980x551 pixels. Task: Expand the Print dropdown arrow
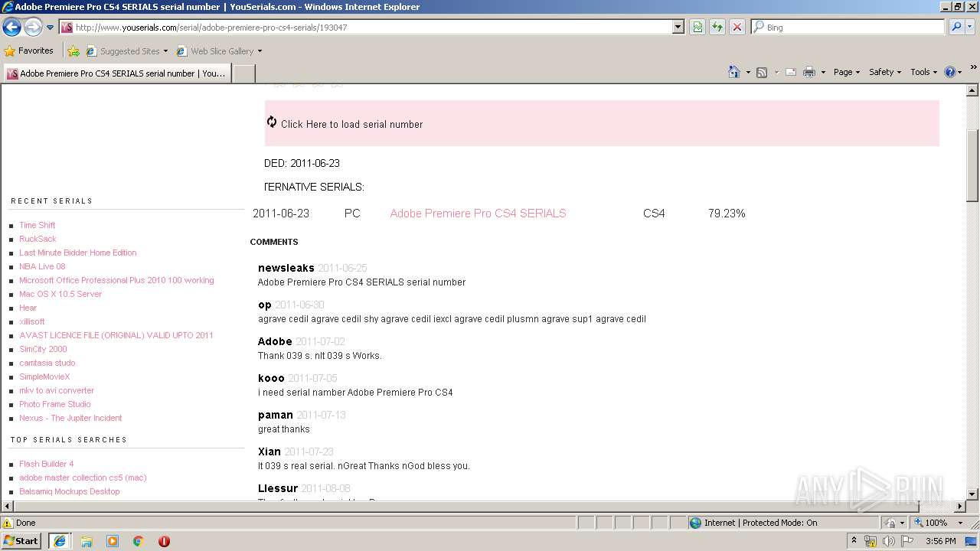point(823,72)
